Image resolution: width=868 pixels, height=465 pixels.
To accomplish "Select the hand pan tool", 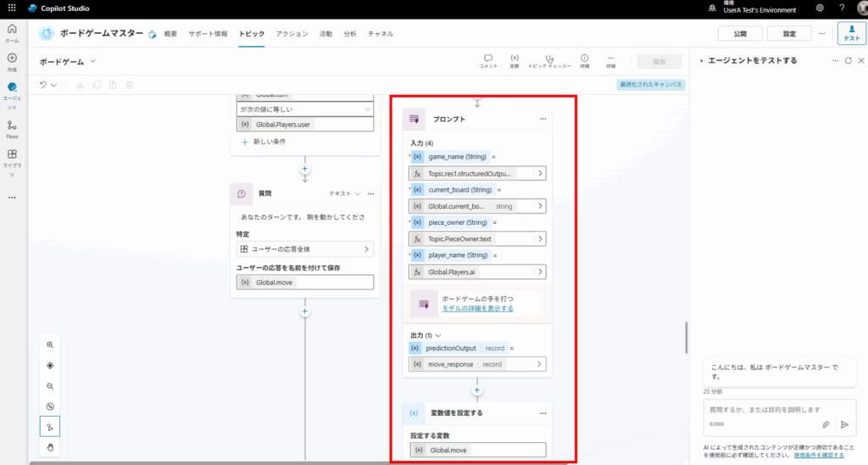I will pyautogui.click(x=50, y=446).
